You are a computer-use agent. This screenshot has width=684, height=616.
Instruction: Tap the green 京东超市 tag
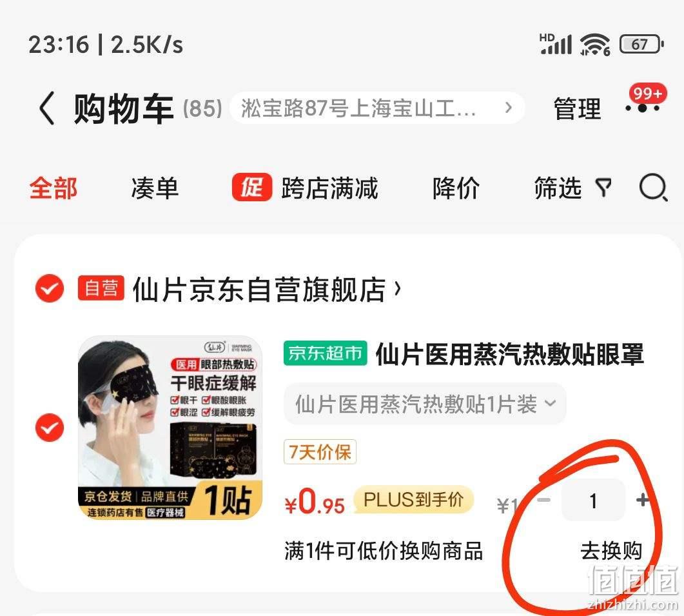click(x=326, y=353)
